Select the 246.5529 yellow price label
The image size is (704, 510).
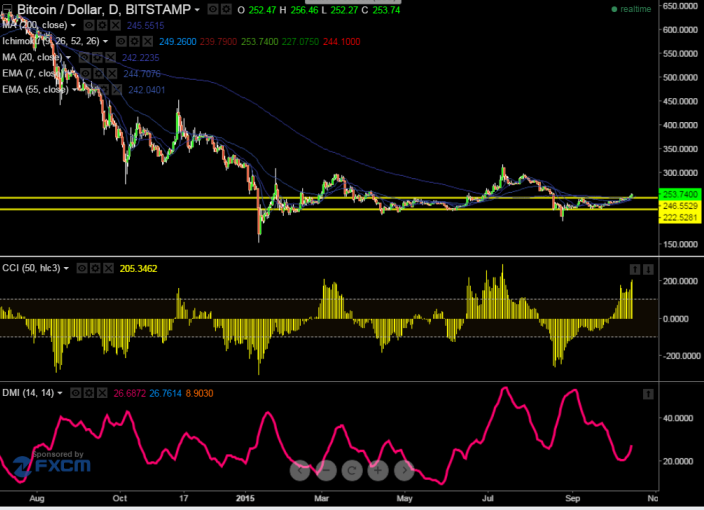pyautogui.click(x=680, y=206)
